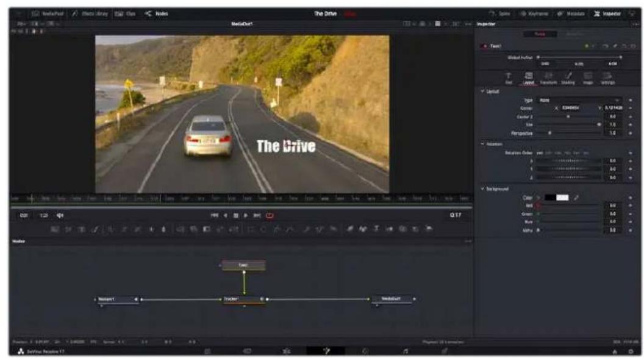Toggle the Perspective keyframe diamond
The image size is (644, 358).
[x=631, y=134]
